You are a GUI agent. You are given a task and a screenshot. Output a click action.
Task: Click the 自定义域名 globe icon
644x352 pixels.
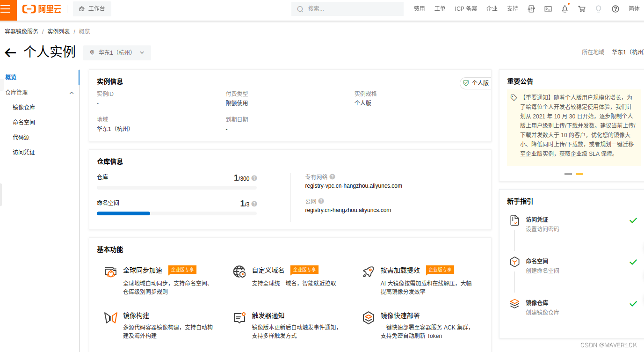point(239,271)
